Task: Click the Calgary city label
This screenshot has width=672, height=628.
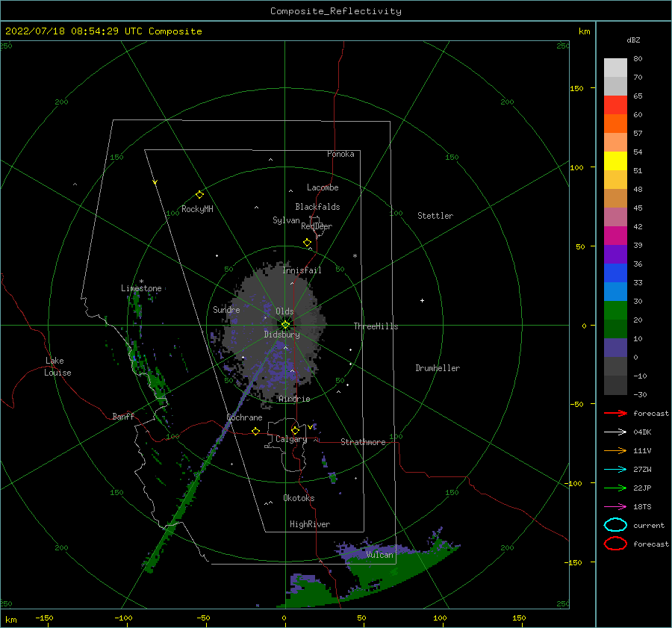Action: pyautogui.click(x=291, y=439)
